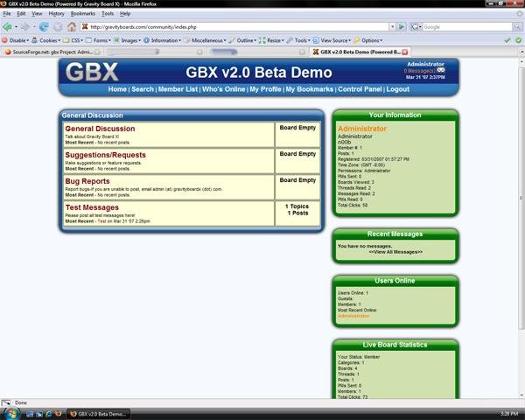Click the Resize toolbar icon
This screenshot has height=420, width=525.
[x=262, y=40]
